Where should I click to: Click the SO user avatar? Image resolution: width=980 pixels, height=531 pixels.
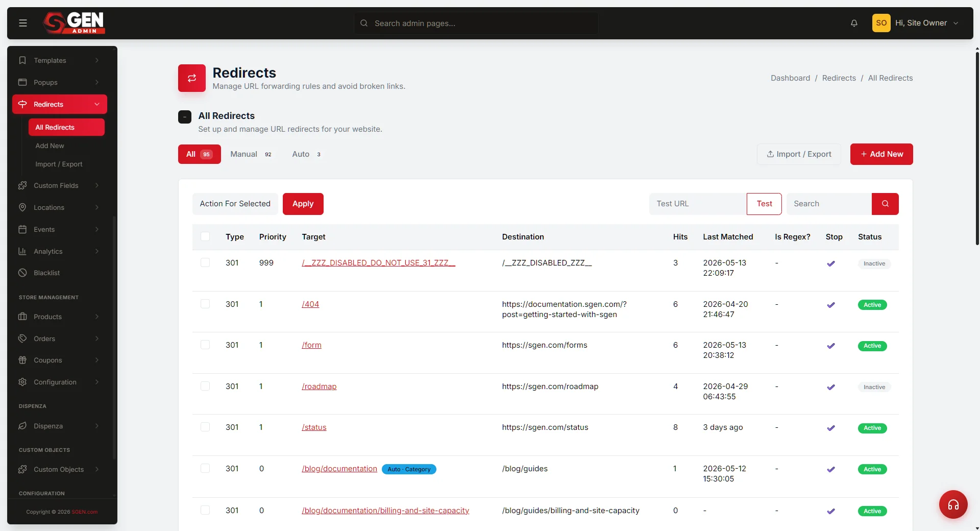881,23
